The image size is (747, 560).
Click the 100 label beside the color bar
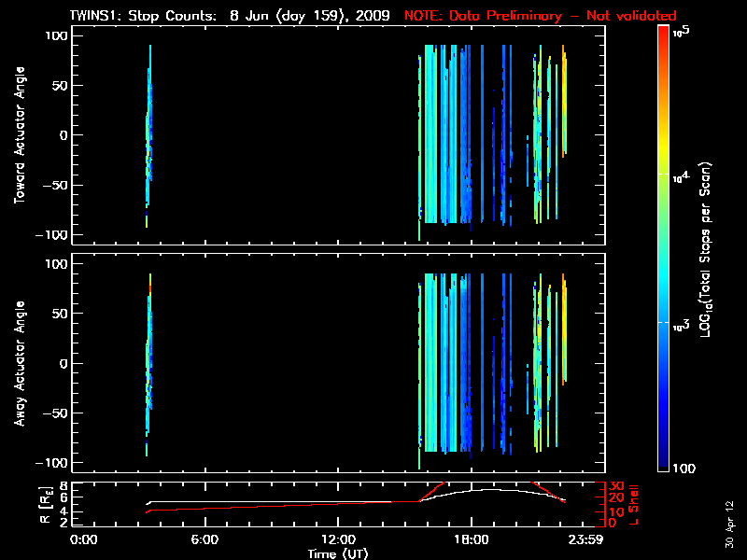(x=686, y=468)
